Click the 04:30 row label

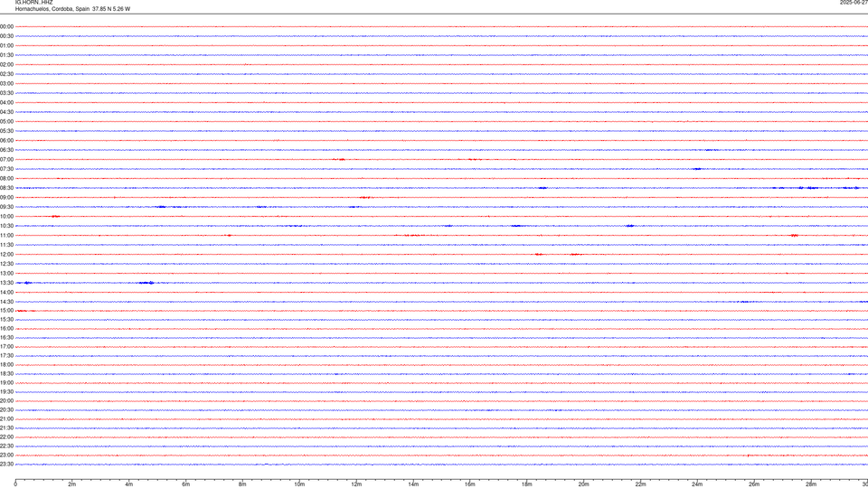[x=6, y=112]
